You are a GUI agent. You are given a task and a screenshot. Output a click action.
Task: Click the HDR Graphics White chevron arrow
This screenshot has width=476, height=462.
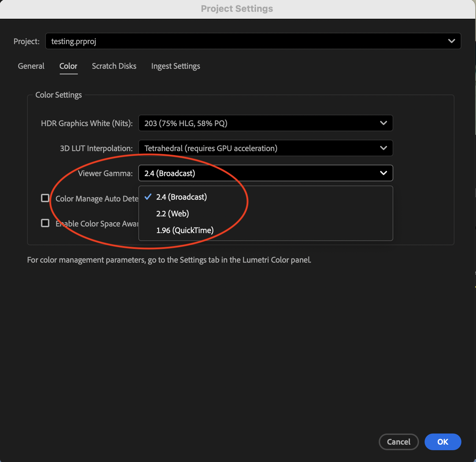click(x=383, y=123)
